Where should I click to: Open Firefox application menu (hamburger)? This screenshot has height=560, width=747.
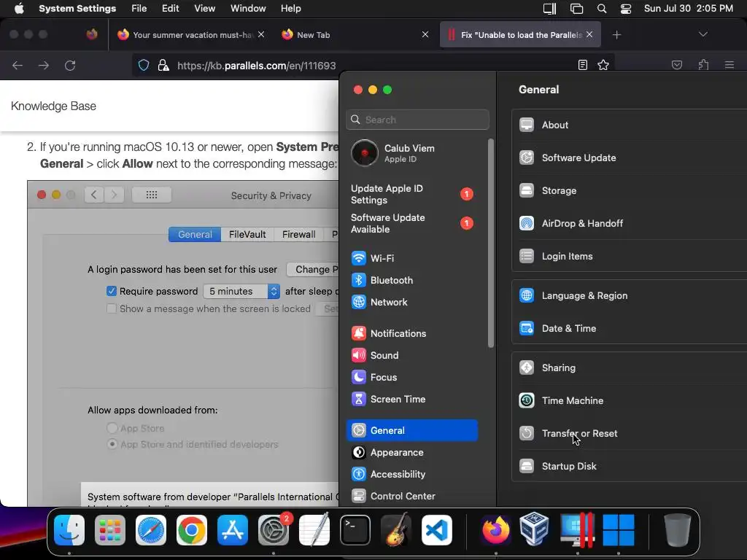point(729,65)
